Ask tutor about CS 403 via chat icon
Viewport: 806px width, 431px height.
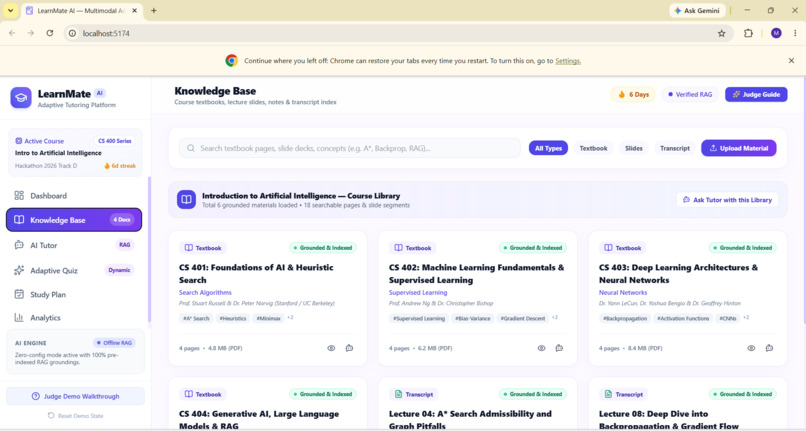(x=770, y=348)
